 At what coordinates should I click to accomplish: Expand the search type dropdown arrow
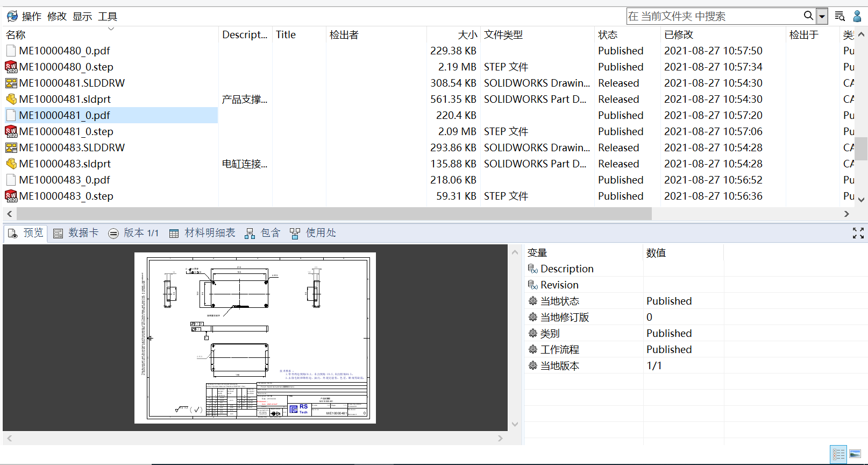(822, 16)
